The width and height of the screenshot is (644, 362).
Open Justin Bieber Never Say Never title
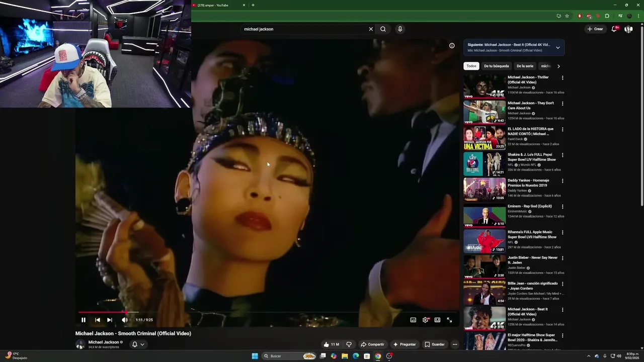[533, 260]
